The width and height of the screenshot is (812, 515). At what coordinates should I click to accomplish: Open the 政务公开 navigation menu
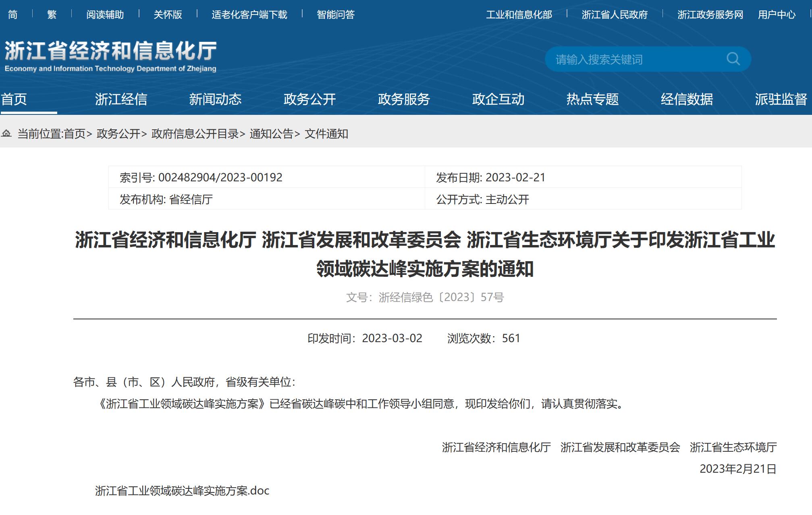pyautogui.click(x=309, y=99)
